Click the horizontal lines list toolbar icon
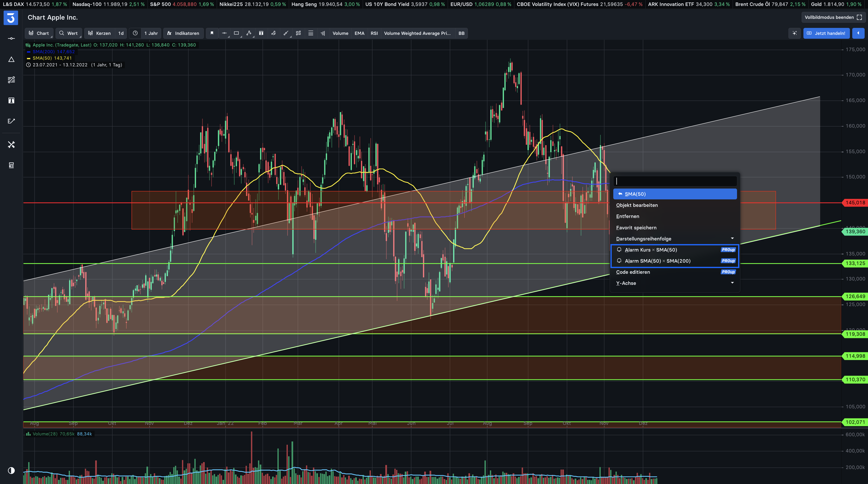The width and height of the screenshot is (868, 484). [x=311, y=33]
